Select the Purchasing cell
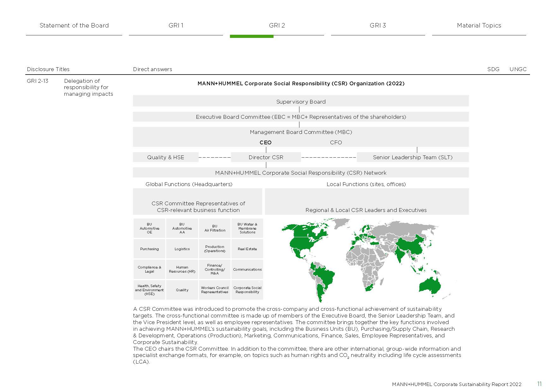This screenshot has width=554, height=392. point(149,249)
